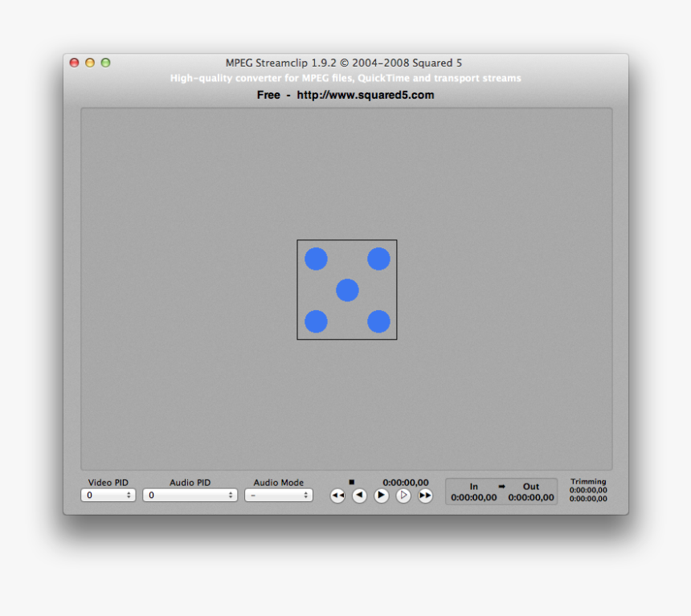Minimize the window with the yellow button
Image resolution: width=691 pixels, height=616 pixels.
(90, 63)
